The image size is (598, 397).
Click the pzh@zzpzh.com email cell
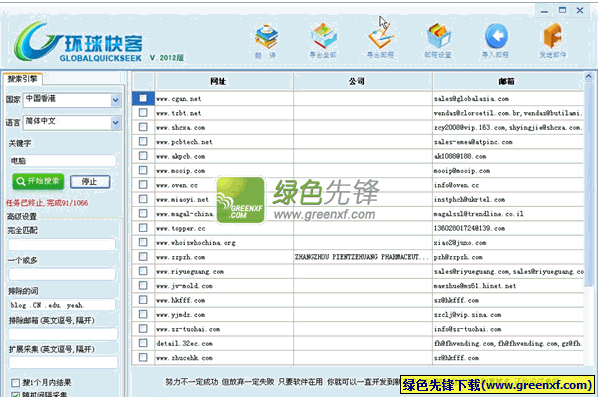[508, 257]
